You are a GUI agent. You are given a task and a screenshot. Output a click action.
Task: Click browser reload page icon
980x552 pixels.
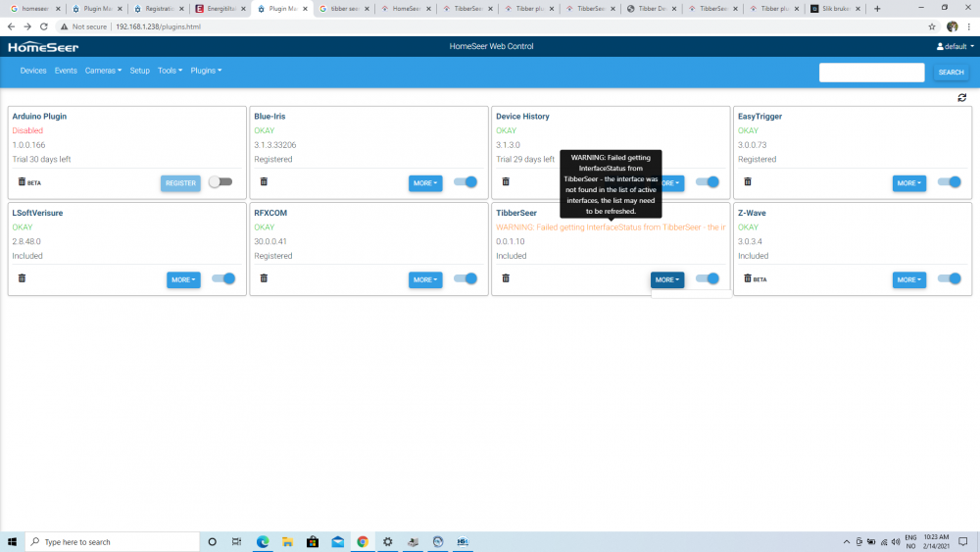(x=43, y=26)
